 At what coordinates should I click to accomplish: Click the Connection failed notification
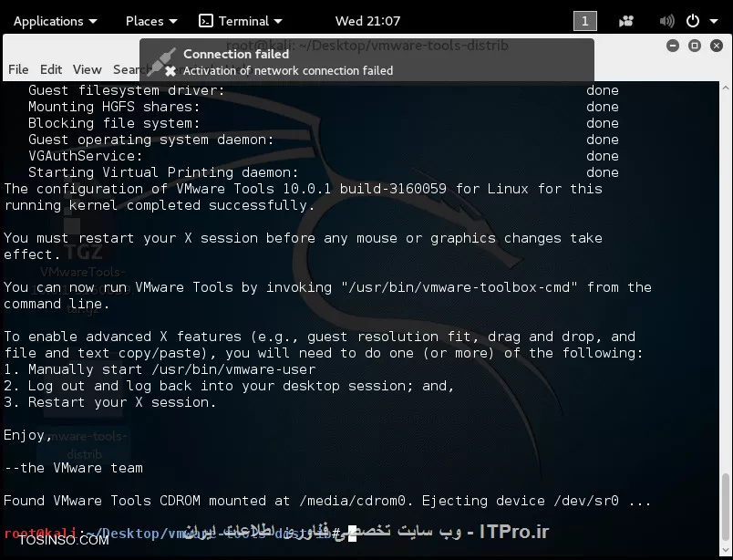coord(367,60)
